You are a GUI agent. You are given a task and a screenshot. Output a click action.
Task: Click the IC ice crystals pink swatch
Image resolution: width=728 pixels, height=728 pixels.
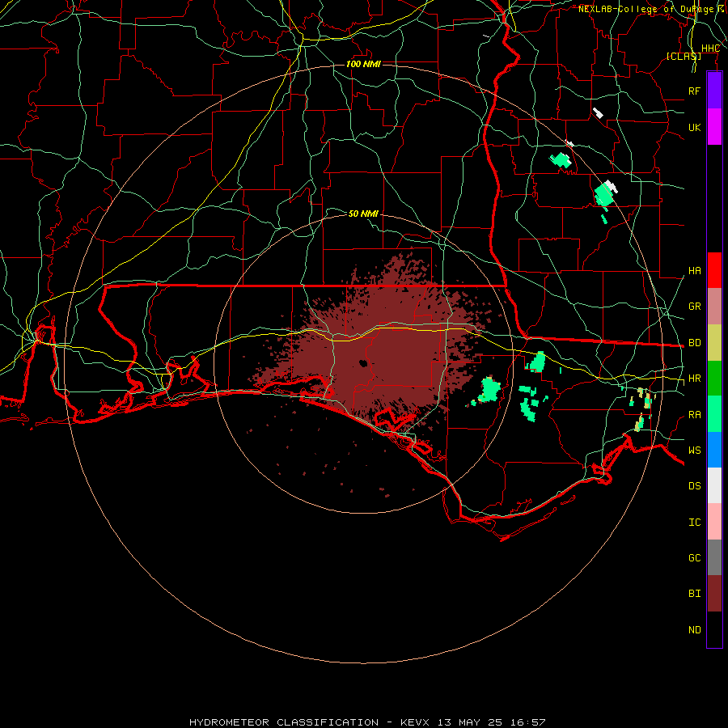click(x=714, y=522)
